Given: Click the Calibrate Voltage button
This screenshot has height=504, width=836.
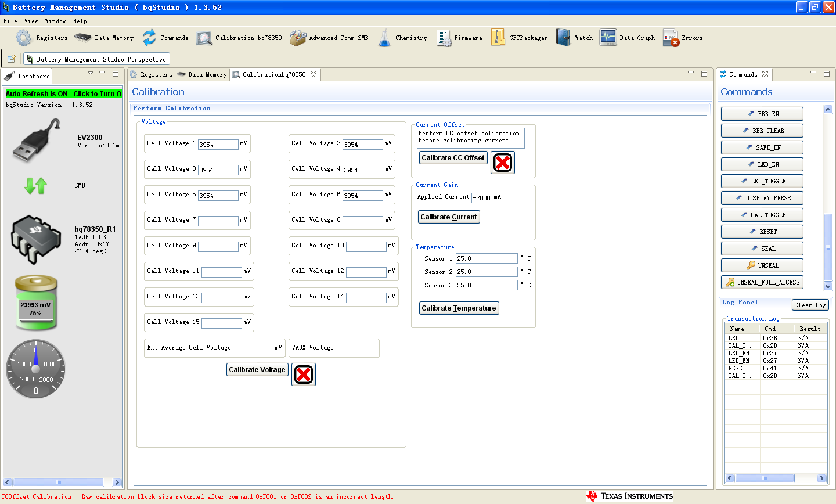Looking at the screenshot, I should pos(257,370).
